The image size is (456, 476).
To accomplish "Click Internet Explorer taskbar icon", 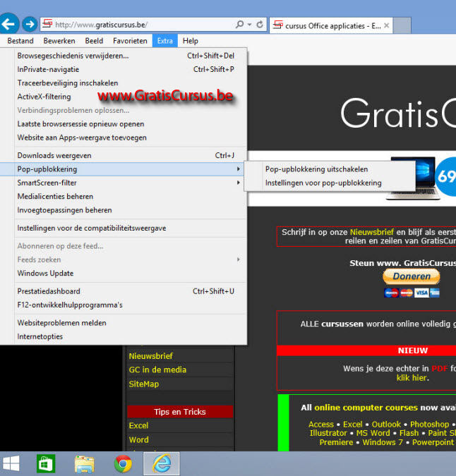I will [x=162, y=463].
